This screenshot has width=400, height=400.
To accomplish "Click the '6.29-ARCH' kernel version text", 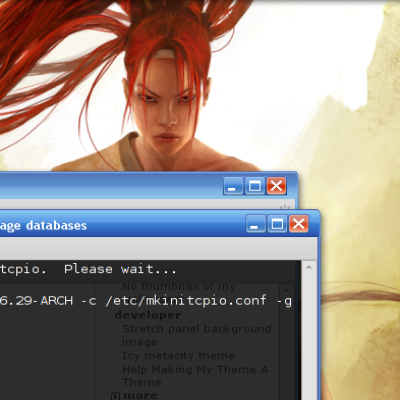I will pos(36,301).
